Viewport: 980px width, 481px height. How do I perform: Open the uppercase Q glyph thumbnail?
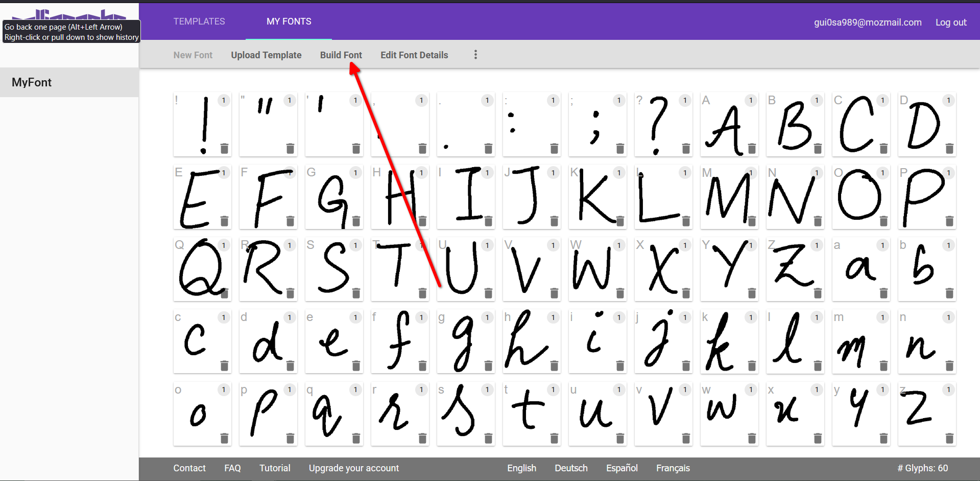tap(202, 269)
